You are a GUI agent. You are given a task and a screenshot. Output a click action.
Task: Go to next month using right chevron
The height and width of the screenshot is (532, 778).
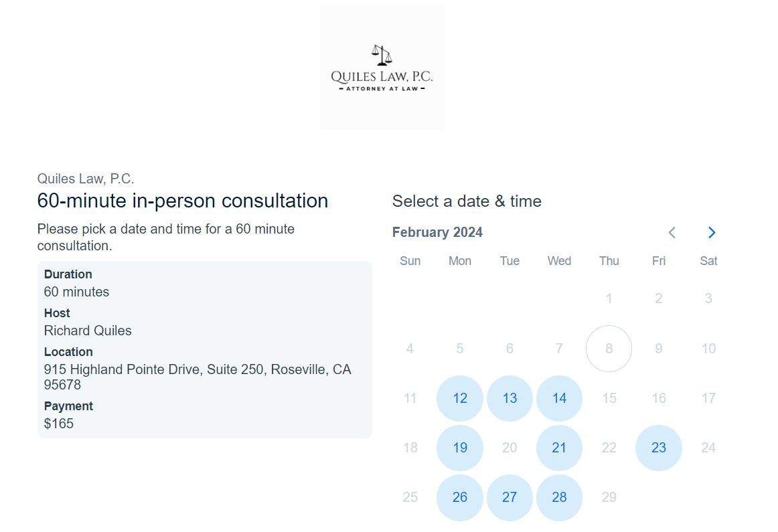pos(712,232)
